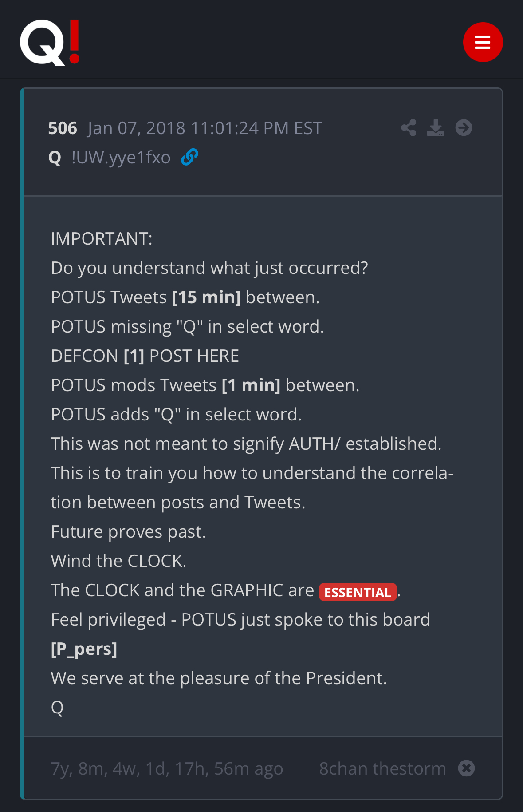
Task: Click the Q! site logo
Action: [x=50, y=43]
